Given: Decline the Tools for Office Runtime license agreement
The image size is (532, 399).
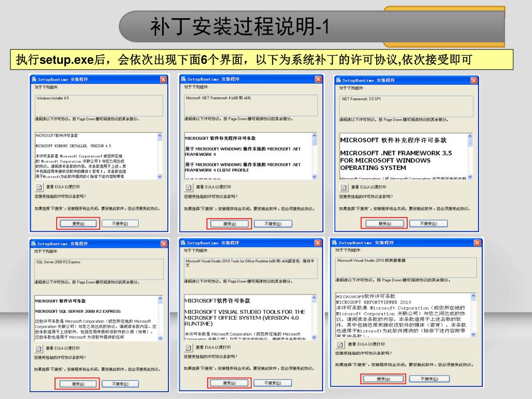Looking at the screenshot, I should pyautogui.click(x=272, y=383).
